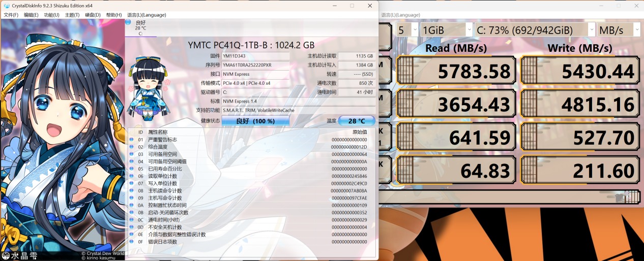The width and height of the screenshot is (644, 261).
Task: Open the 硬盘(D) menu
Action: click(x=93, y=15)
